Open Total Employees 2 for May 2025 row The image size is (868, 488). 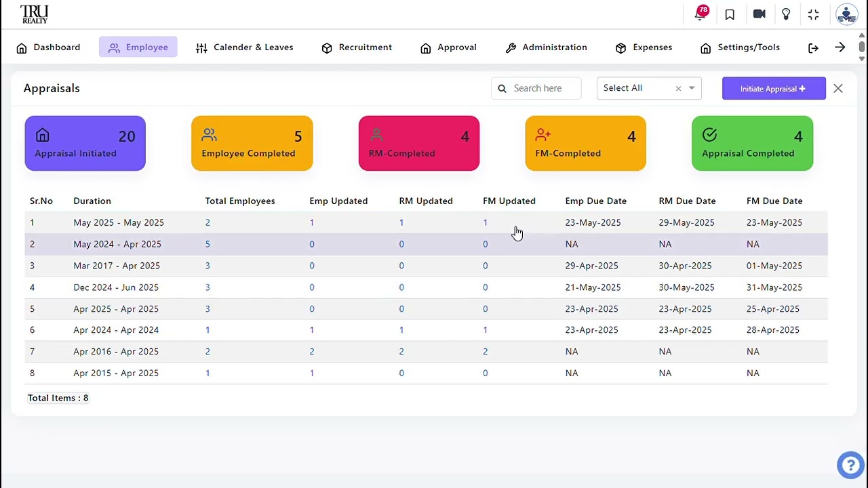pos(208,222)
